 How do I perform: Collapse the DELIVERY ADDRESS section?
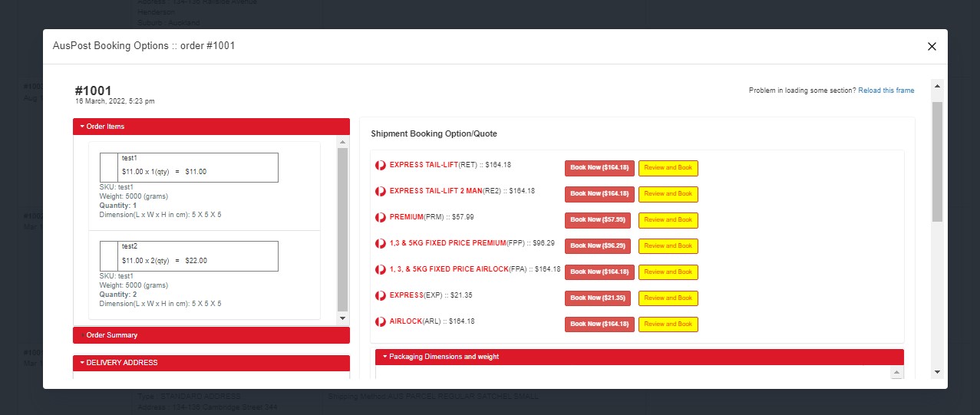pyautogui.click(x=211, y=363)
